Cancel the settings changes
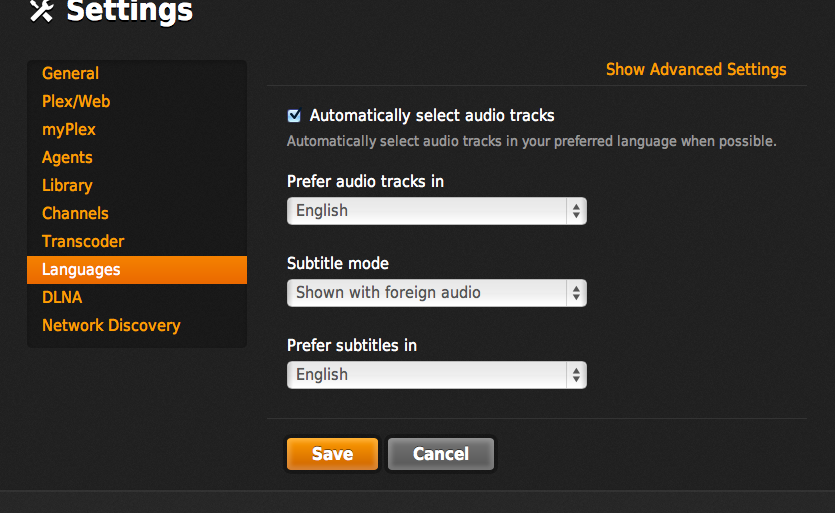Image resolution: width=835 pixels, height=513 pixels. point(441,454)
